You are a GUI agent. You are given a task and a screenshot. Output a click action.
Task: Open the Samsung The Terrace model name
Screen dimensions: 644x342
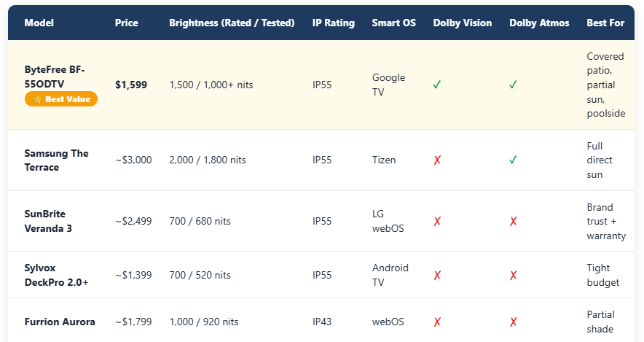[x=56, y=160]
